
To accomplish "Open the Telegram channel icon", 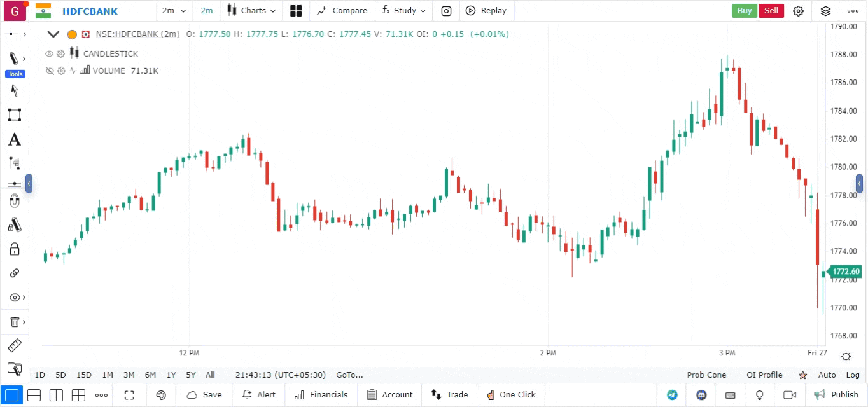I will pyautogui.click(x=672, y=395).
